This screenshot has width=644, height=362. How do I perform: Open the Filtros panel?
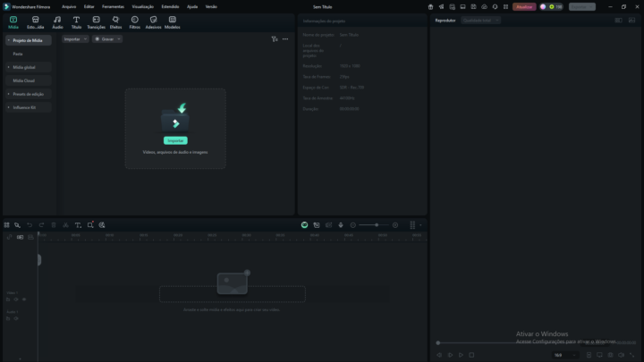134,21
